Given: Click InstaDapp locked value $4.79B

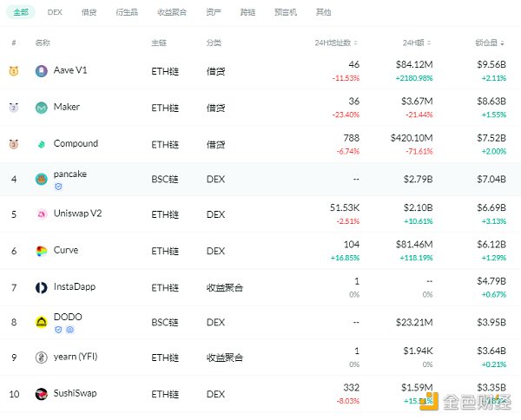Looking at the screenshot, I should 491,281.
